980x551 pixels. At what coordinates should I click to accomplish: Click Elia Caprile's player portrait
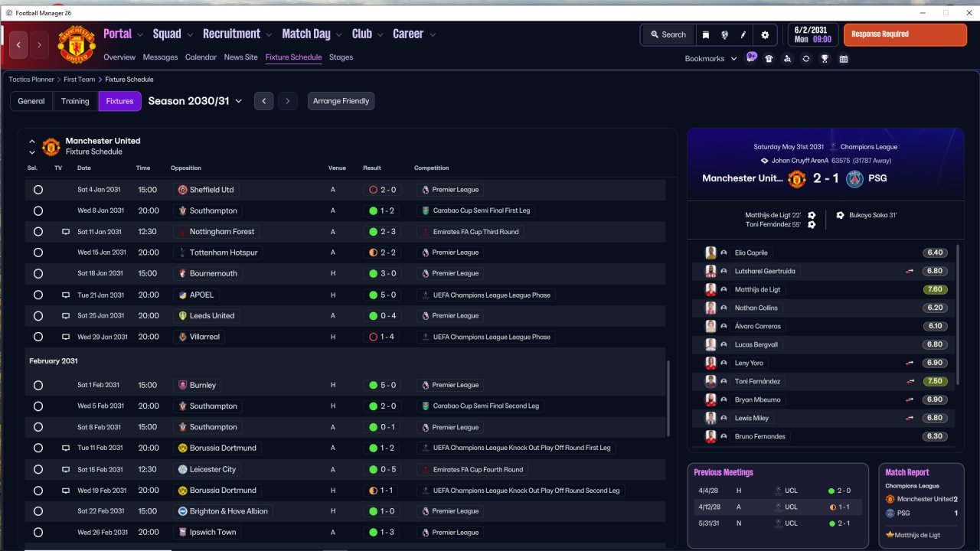(x=710, y=253)
